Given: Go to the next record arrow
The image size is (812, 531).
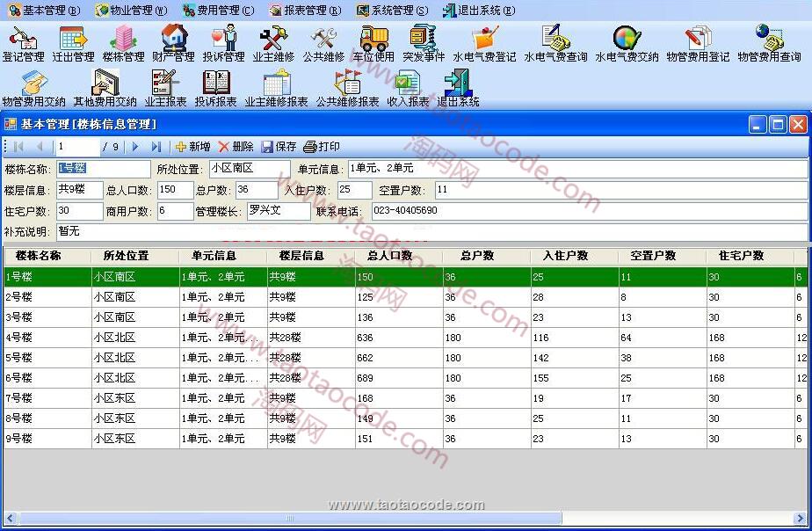Looking at the screenshot, I should click(135, 147).
